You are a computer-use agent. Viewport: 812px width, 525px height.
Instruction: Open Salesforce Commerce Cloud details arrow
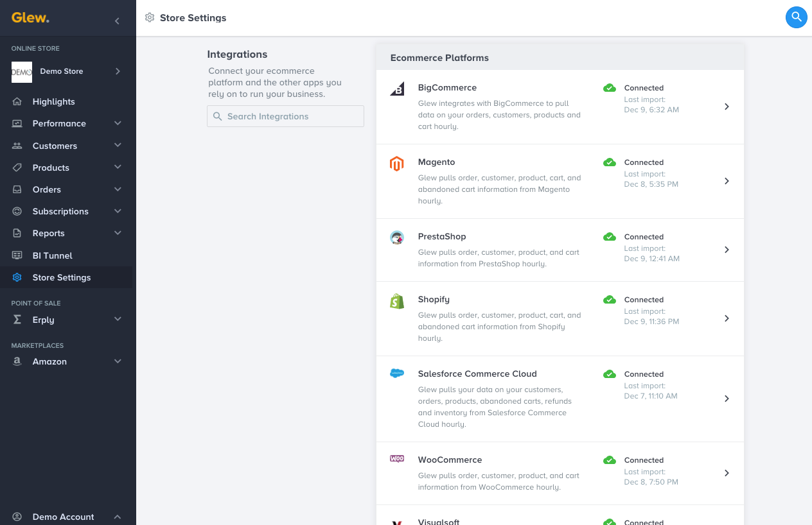pos(727,399)
